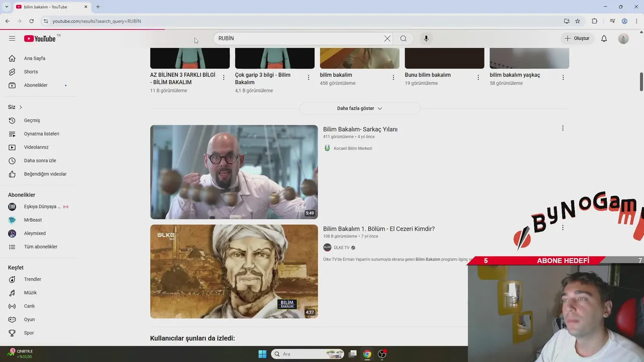Open Task View on the taskbar

pyautogui.click(x=353, y=354)
